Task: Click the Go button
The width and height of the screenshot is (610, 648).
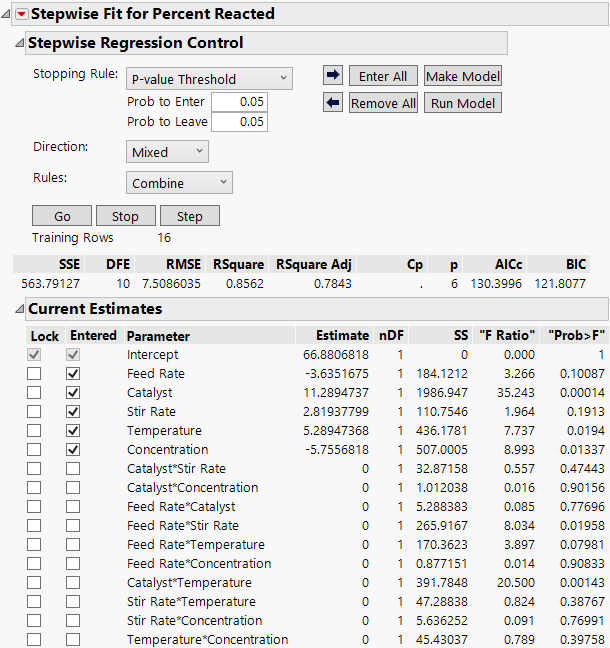Action: coord(62,216)
